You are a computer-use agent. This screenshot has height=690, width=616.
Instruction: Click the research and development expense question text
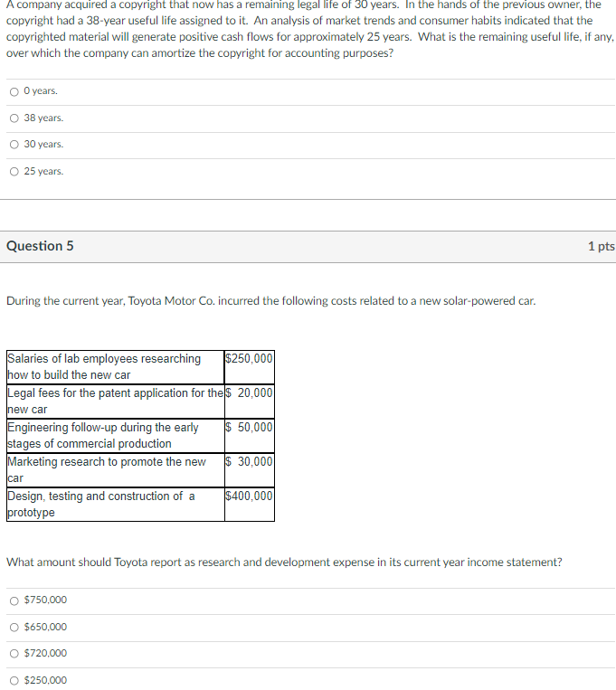click(284, 562)
